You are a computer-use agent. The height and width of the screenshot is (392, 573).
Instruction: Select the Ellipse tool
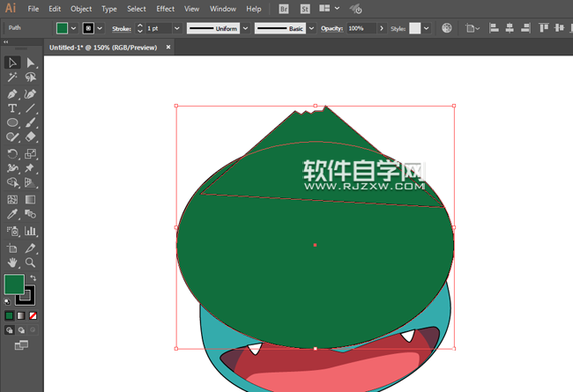(12, 122)
